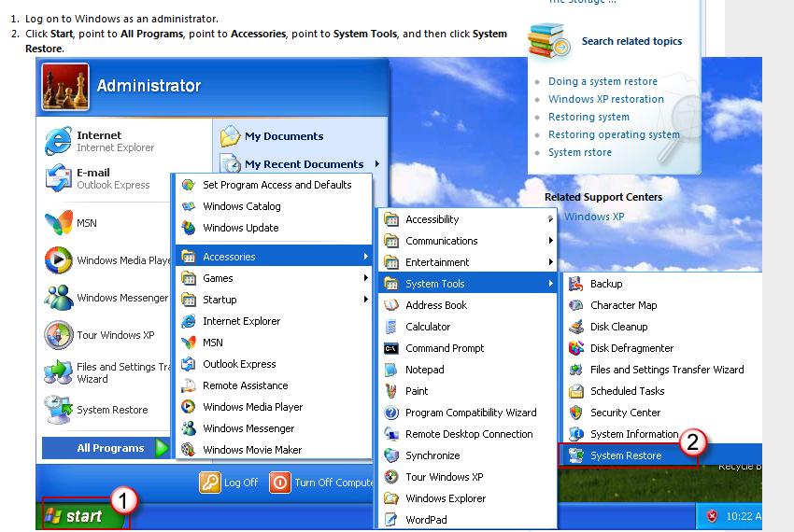Image resolution: width=794 pixels, height=532 pixels.
Task: Open Files and Settings Transfer Wizard left pane icon
Action: coord(58,372)
